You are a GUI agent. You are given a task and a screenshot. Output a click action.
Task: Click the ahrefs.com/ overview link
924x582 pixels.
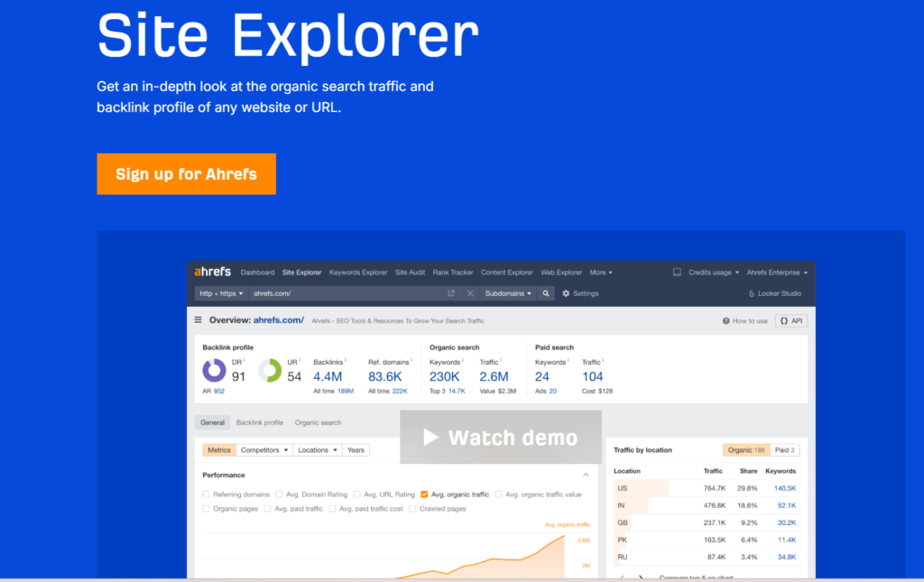279,319
